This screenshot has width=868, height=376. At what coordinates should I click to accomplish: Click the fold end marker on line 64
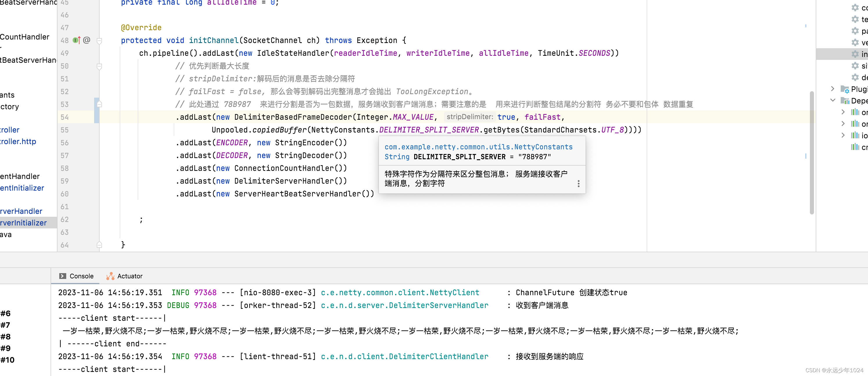99,245
